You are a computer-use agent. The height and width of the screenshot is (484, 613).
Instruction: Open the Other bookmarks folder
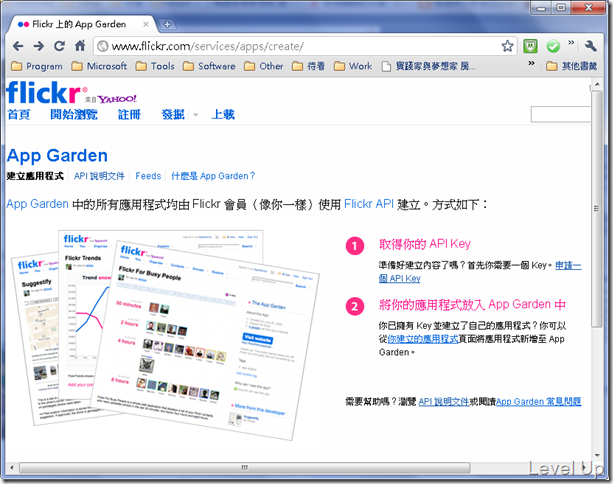coord(263,66)
